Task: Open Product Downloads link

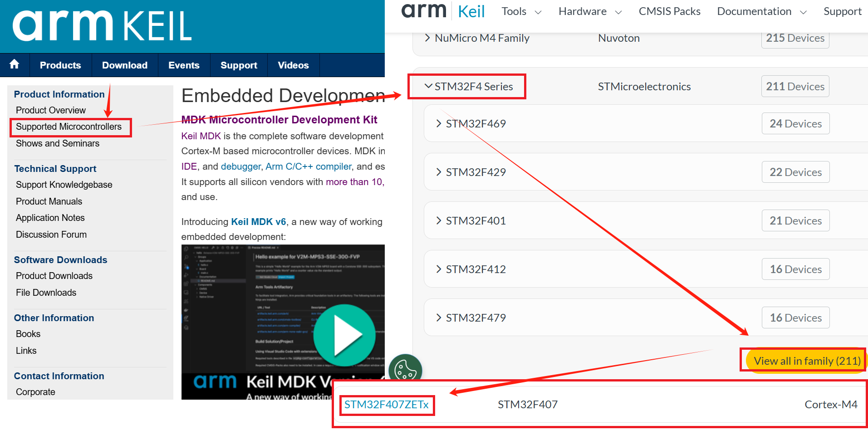Action: click(x=54, y=276)
